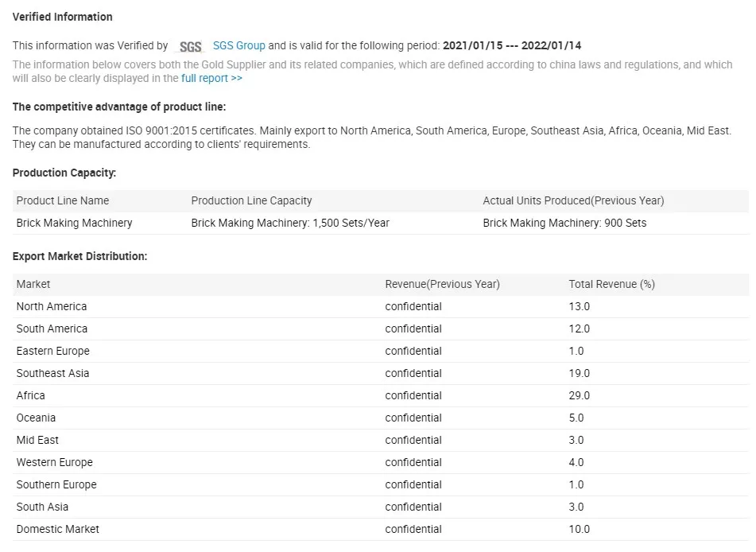Select the Total Revenue (%) column header
756x552 pixels.
[611, 284]
